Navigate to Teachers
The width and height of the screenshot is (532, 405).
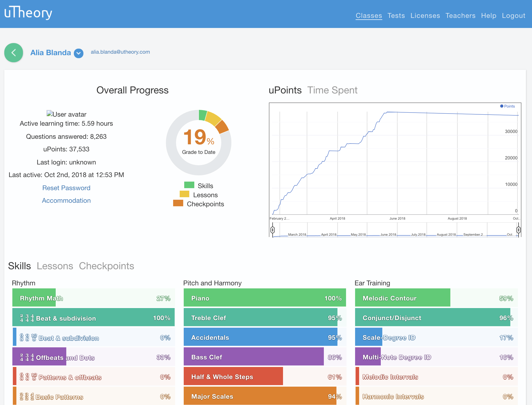click(460, 16)
